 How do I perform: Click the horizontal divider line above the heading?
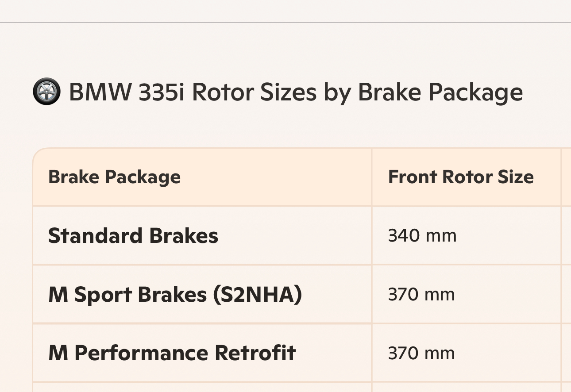click(x=285, y=22)
